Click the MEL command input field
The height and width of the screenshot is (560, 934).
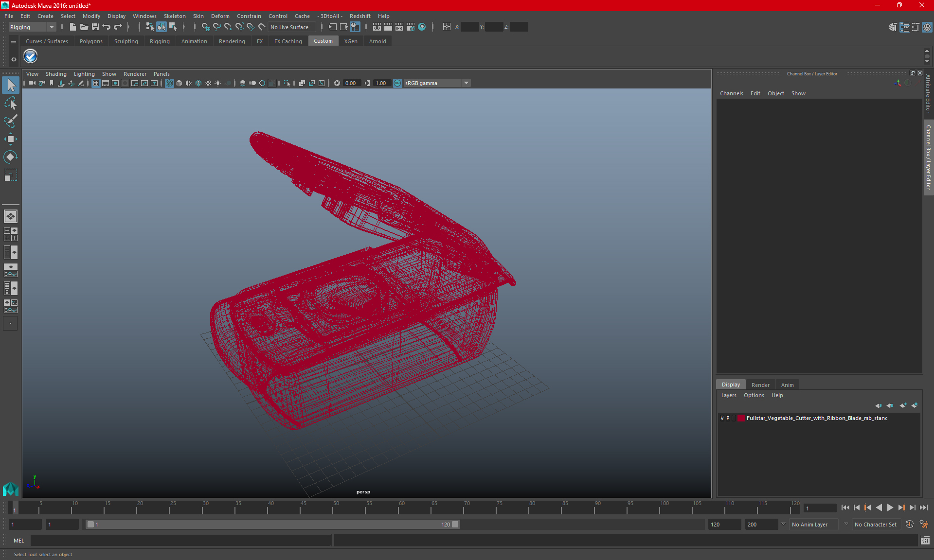coord(180,540)
